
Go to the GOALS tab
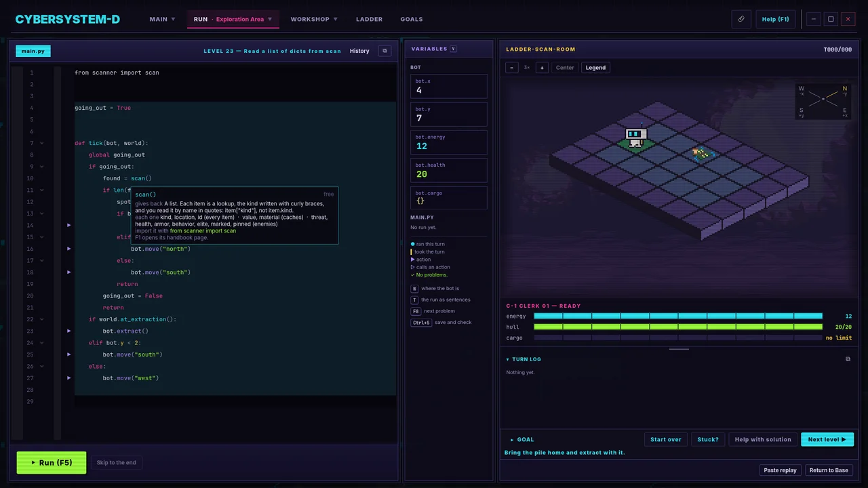coord(412,19)
